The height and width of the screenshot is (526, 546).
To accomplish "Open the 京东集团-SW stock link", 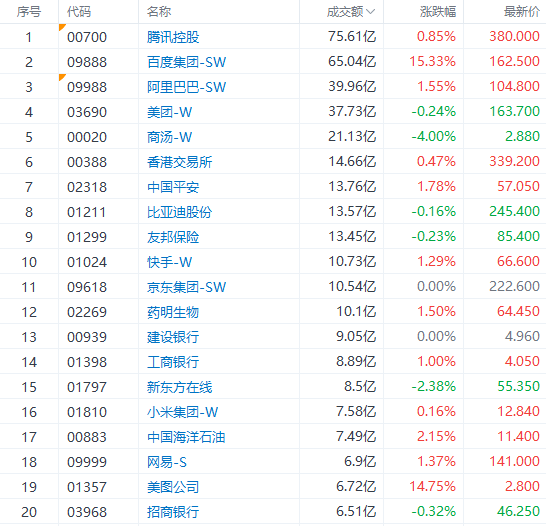I will (x=186, y=287).
